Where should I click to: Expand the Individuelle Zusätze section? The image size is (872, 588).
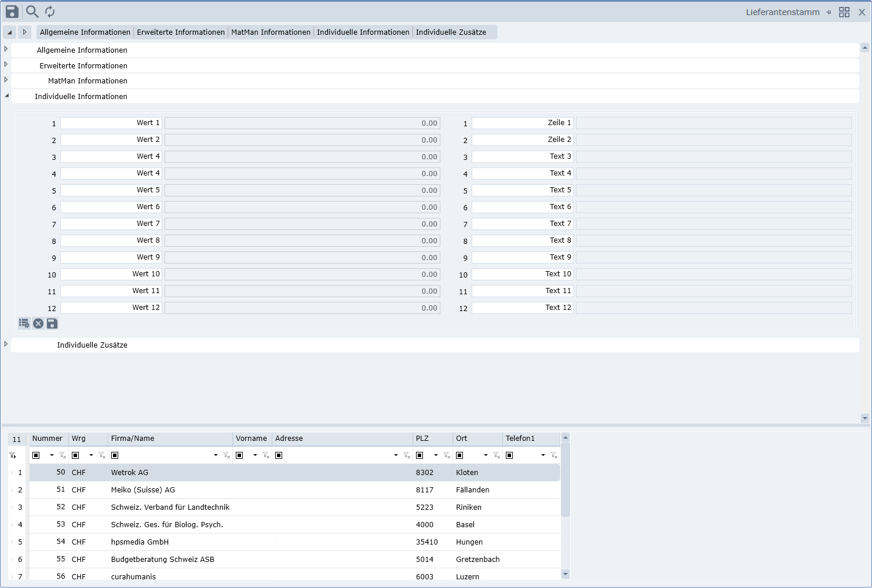tap(6, 344)
